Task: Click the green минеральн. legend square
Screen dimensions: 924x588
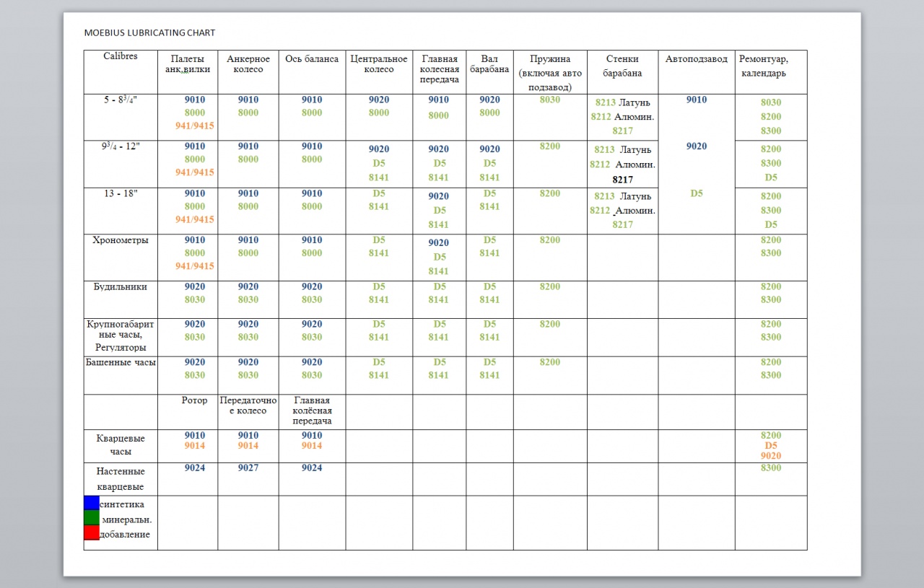Action: coord(92,518)
